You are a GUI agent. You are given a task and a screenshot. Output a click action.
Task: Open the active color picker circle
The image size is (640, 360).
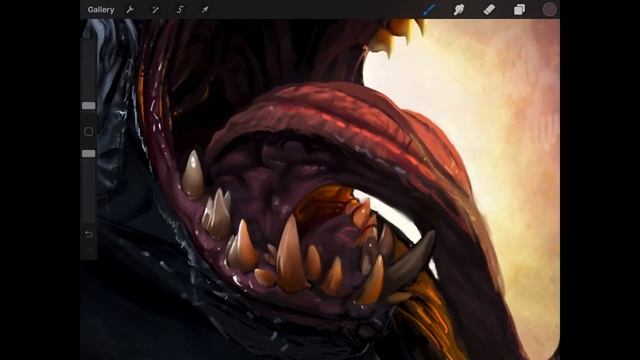pyautogui.click(x=549, y=9)
